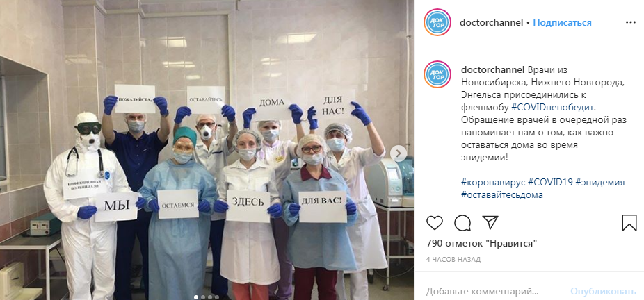Open doctorchannel username in caption
Image resolution: width=644 pixels, height=300 pixels.
[493, 70]
